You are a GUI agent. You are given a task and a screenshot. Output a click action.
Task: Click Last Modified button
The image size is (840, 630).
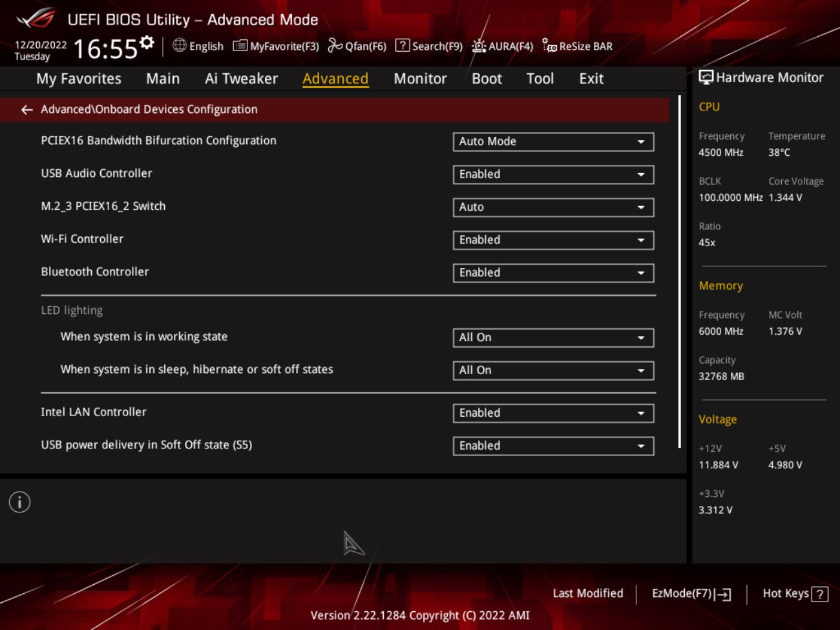point(588,593)
